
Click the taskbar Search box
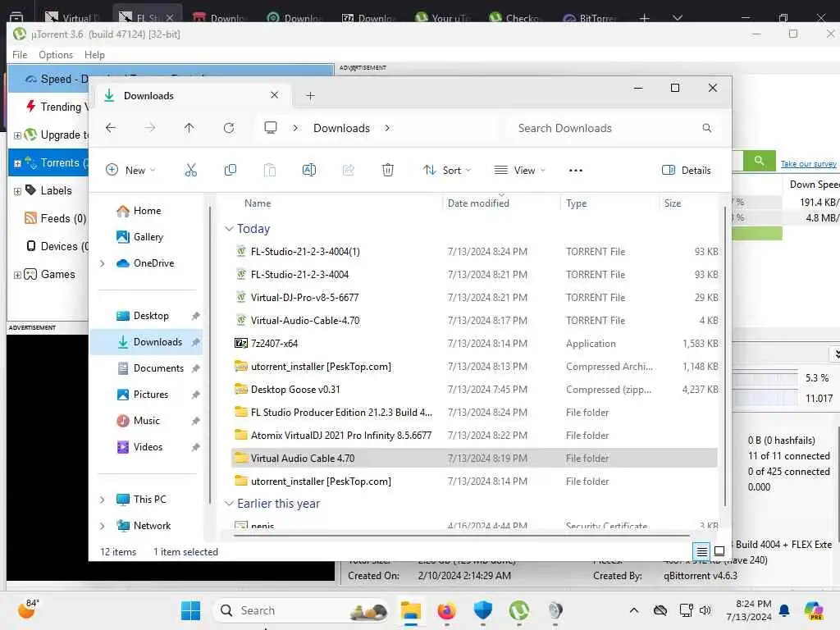(301, 610)
